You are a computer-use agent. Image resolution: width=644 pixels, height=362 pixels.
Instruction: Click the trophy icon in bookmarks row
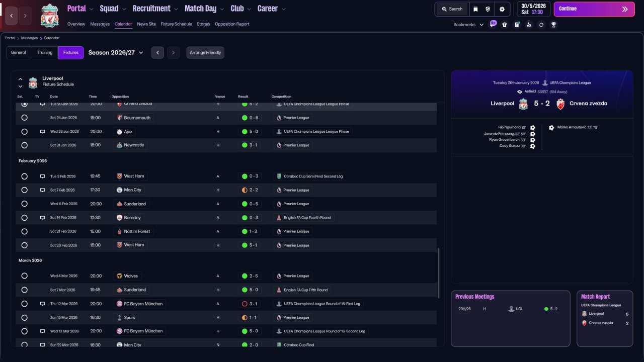[x=553, y=25]
